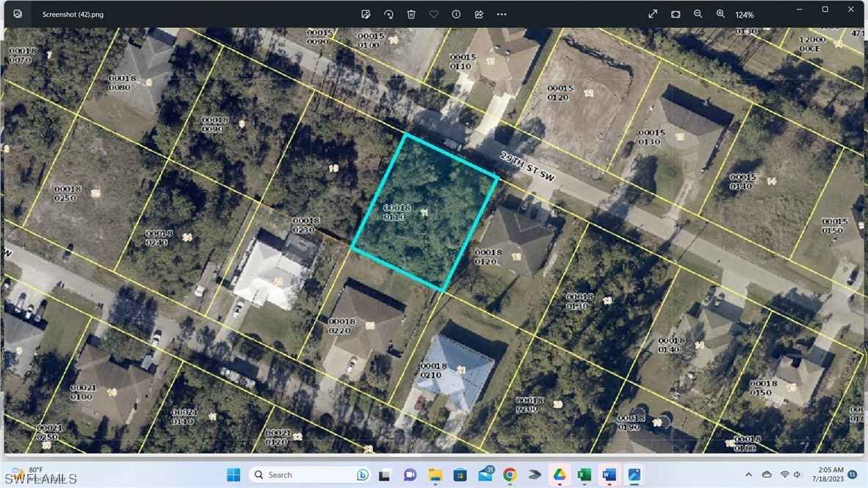Open Excel from the taskbar
The image size is (868, 488).
[x=585, y=475]
